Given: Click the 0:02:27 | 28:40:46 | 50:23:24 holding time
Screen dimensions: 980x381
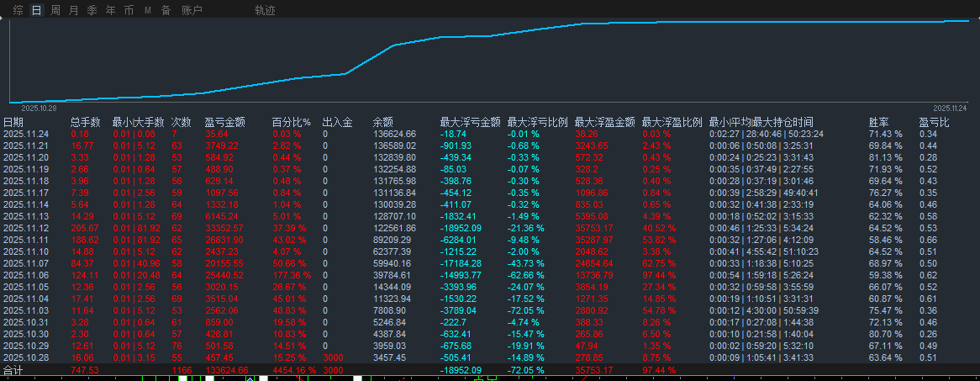Looking at the screenshot, I should (767, 134).
